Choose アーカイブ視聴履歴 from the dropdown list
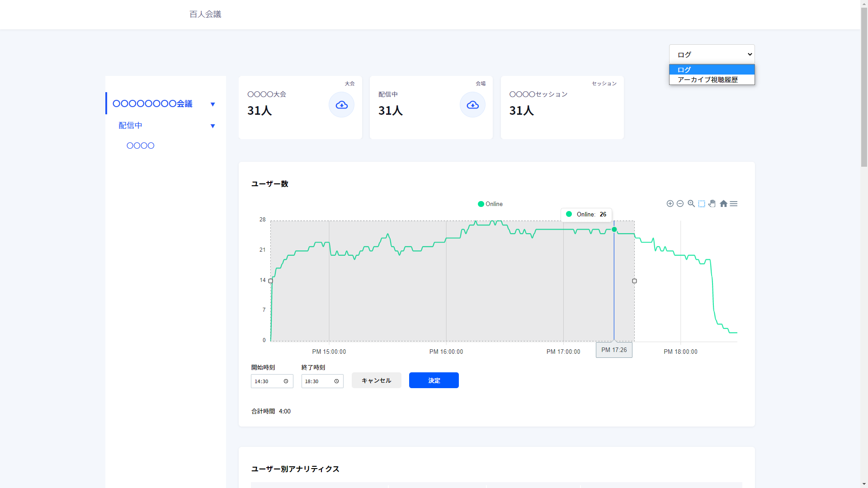868x488 pixels. [x=708, y=80]
